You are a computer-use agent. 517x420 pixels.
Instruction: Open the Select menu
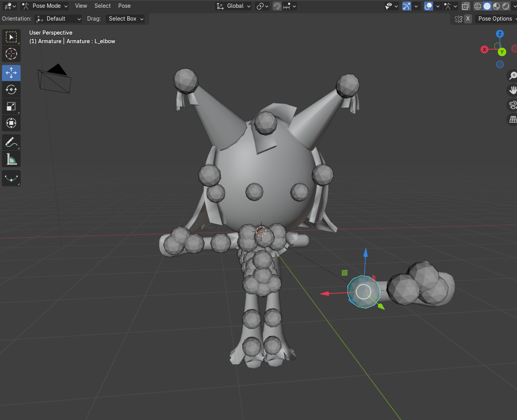click(x=103, y=6)
